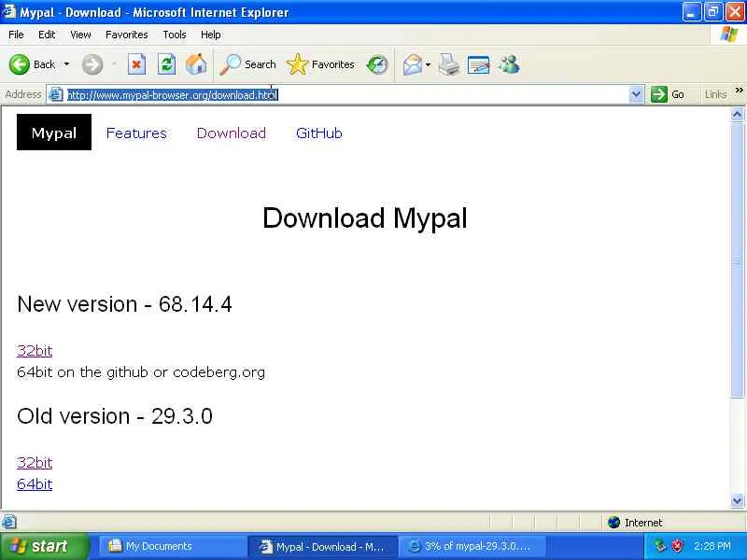Open the Features page link

pos(136,133)
